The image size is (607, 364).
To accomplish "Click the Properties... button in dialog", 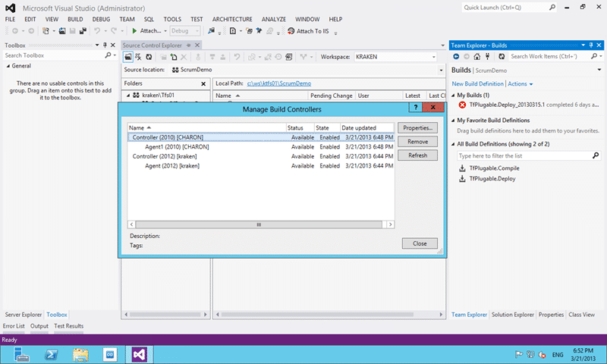I will coord(418,128).
